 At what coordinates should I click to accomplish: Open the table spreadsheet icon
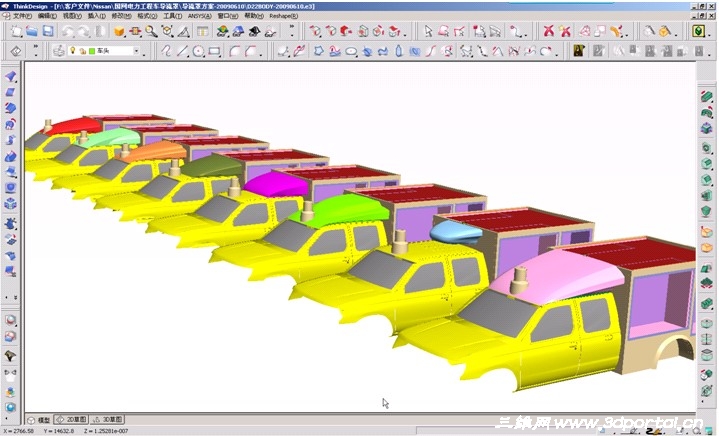tap(202, 31)
